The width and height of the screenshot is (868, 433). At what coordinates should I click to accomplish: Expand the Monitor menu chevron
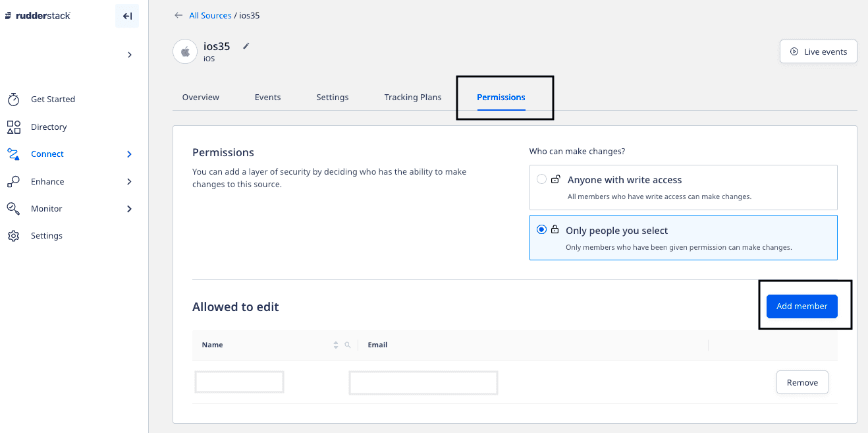[x=129, y=209]
